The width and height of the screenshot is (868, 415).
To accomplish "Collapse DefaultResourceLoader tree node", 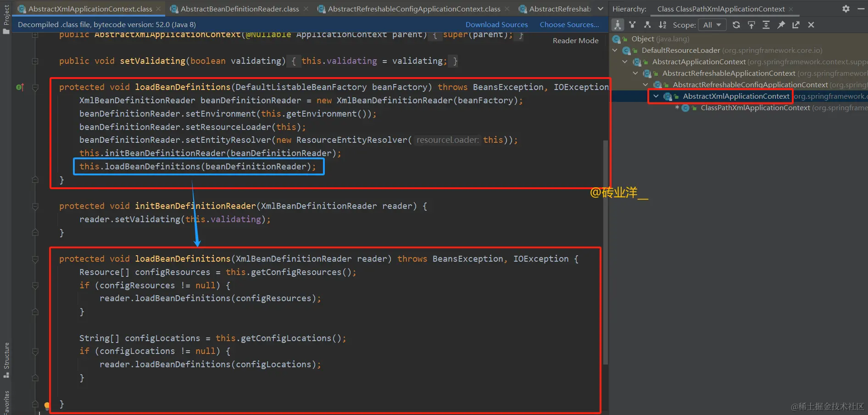I will (615, 50).
